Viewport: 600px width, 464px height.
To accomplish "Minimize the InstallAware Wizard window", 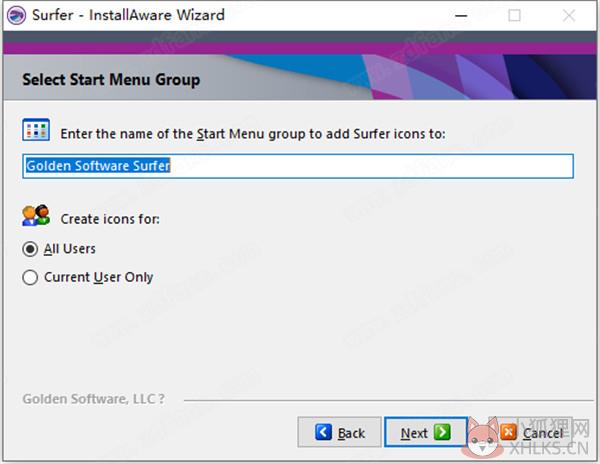I will [x=461, y=16].
